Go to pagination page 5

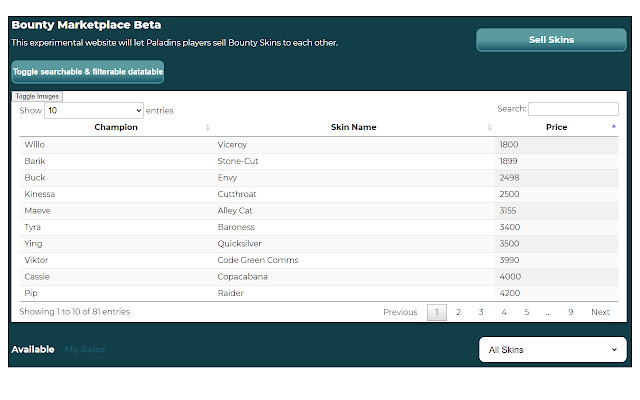pos(527,312)
